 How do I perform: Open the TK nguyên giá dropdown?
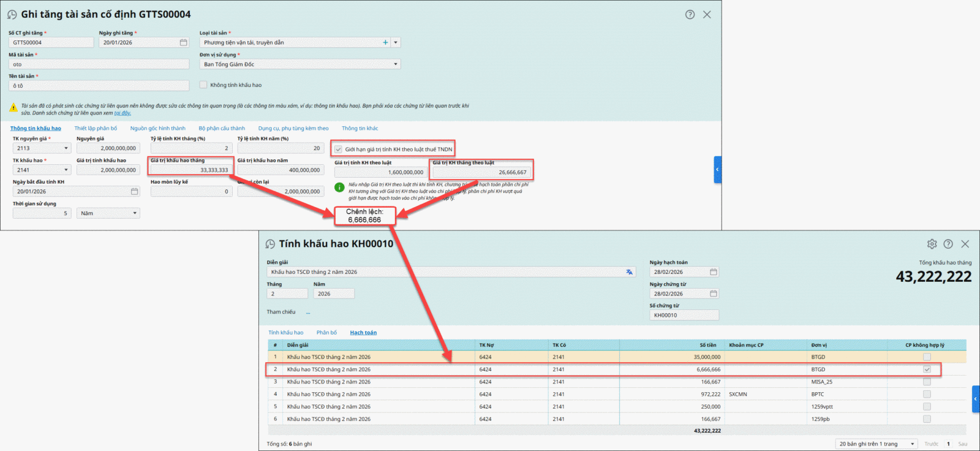66,148
